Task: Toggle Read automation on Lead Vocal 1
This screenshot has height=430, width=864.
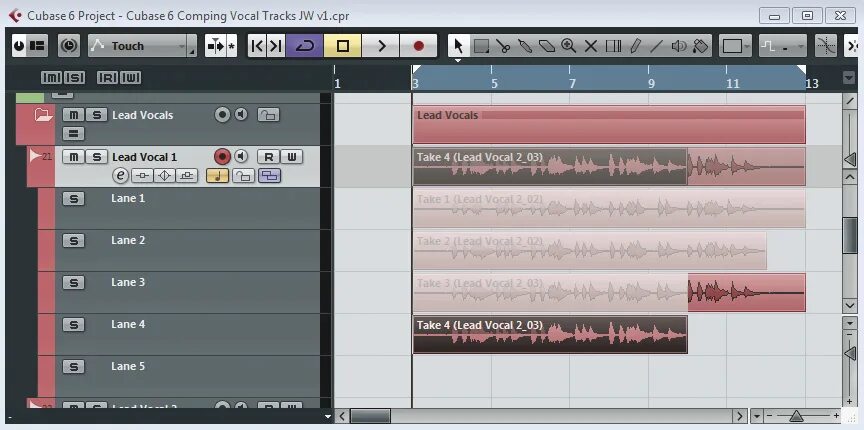Action: pyautogui.click(x=268, y=157)
